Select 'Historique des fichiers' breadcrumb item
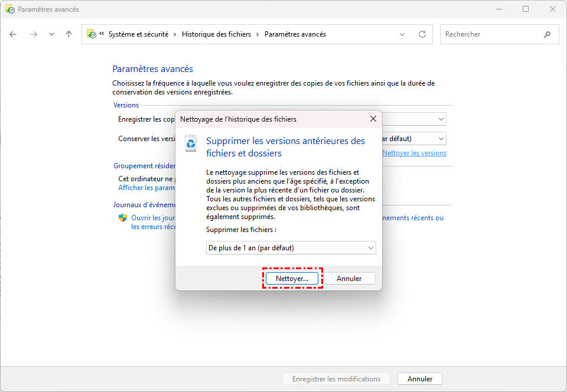 (x=216, y=34)
